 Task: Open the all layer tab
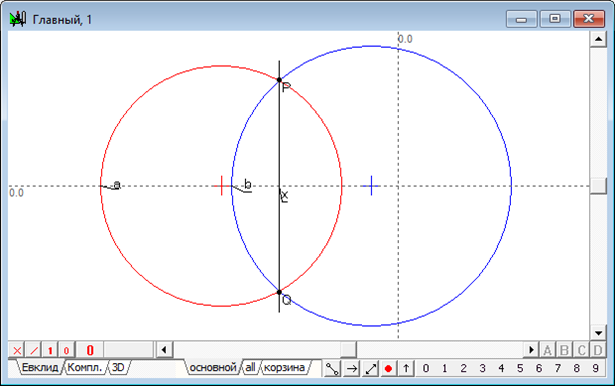coord(250,368)
